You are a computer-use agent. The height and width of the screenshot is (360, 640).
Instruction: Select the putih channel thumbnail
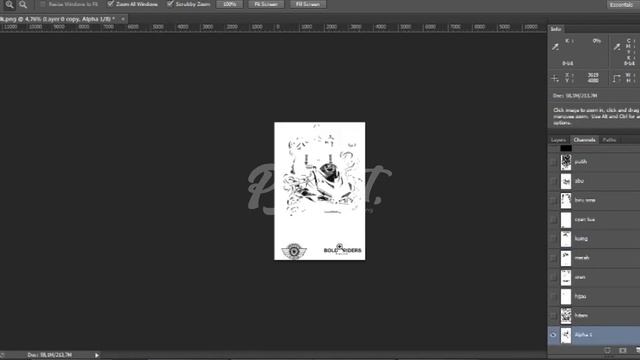566,162
